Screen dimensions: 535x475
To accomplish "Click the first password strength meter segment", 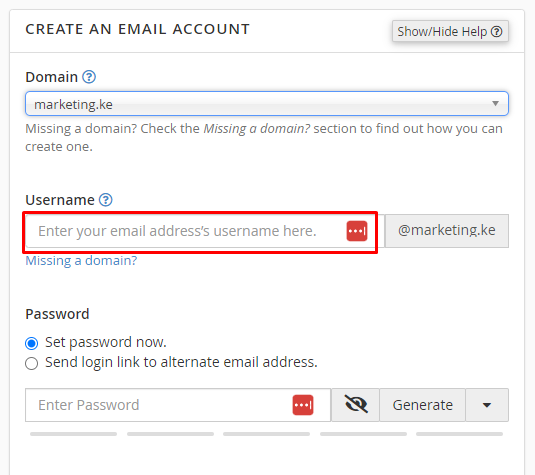I will pos(73,434).
